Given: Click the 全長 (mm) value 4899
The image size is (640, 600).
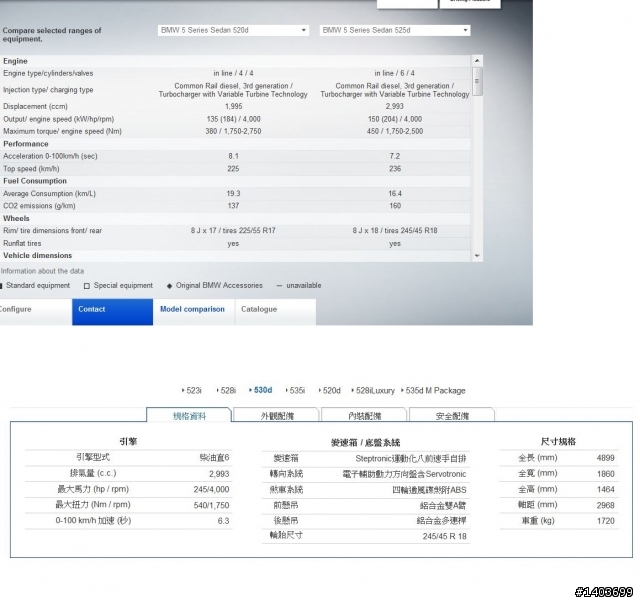Looking at the screenshot, I should click(605, 458).
